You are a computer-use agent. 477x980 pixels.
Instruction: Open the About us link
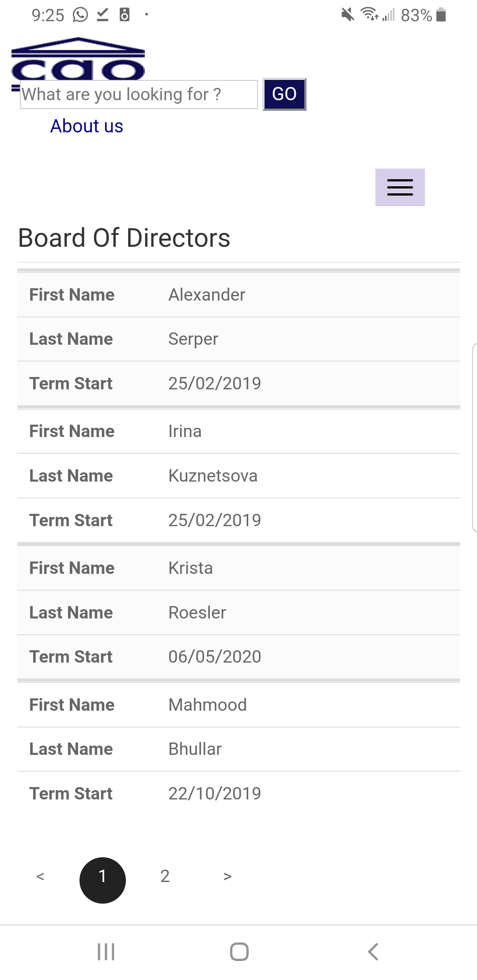click(x=87, y=126)
